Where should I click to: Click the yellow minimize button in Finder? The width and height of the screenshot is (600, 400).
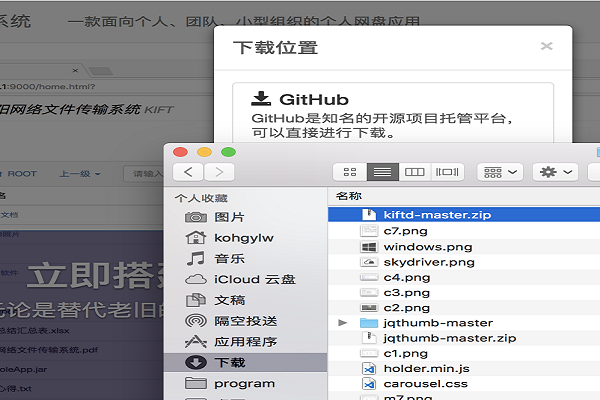[x=204, y=152]
